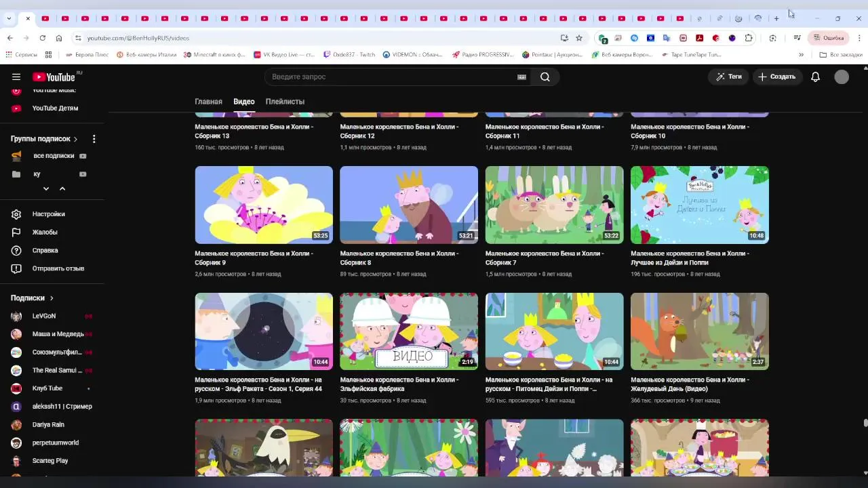Open the Сборник 7 video thumbnail
The image size is (868, 488).
point(554,205)
